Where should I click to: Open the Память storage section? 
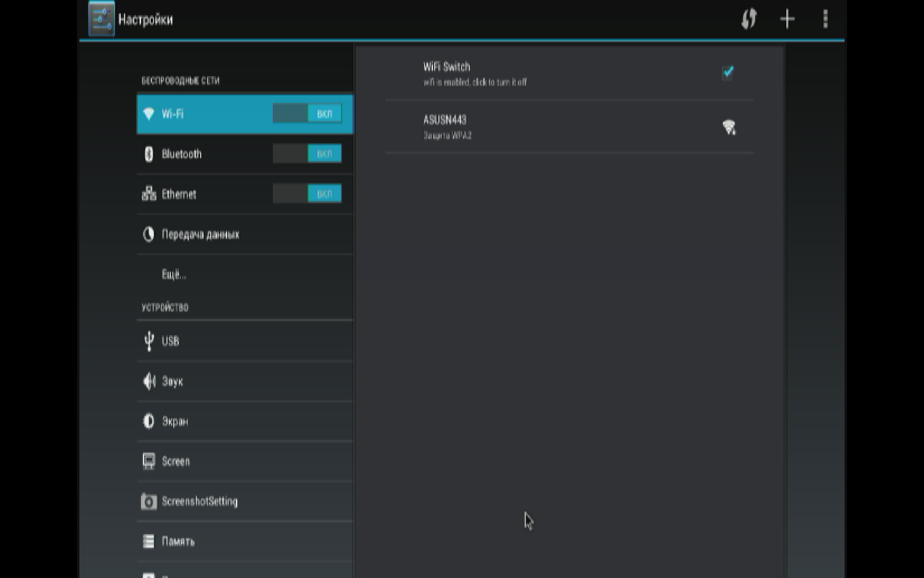pyautogui.click(x=179, y=541)
